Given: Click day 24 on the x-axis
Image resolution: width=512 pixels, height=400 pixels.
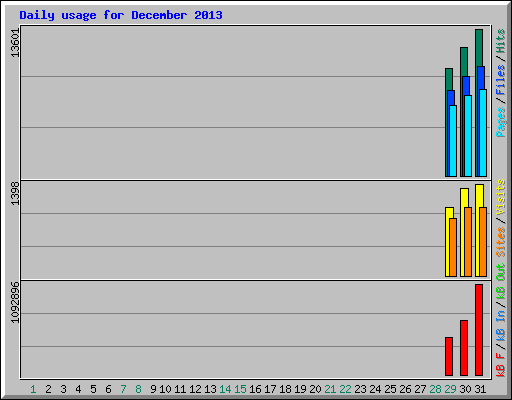Looking at the screenshot, I should tap(375, 389).
